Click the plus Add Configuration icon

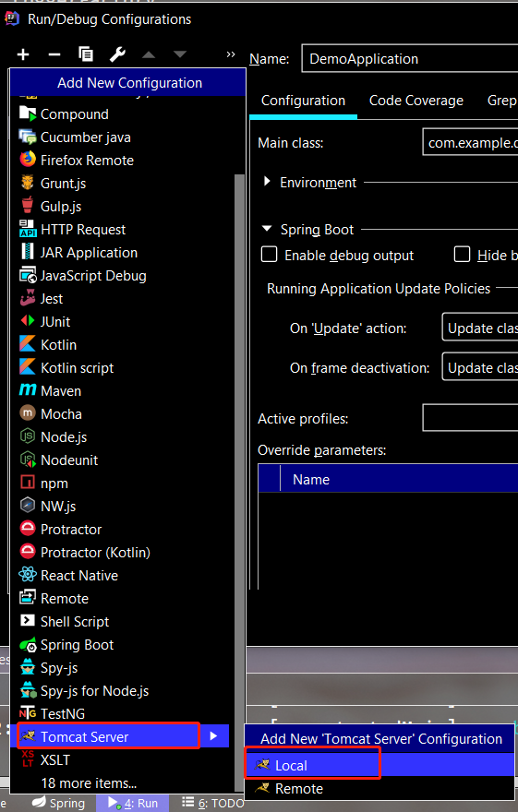click(x=23, y=54)
